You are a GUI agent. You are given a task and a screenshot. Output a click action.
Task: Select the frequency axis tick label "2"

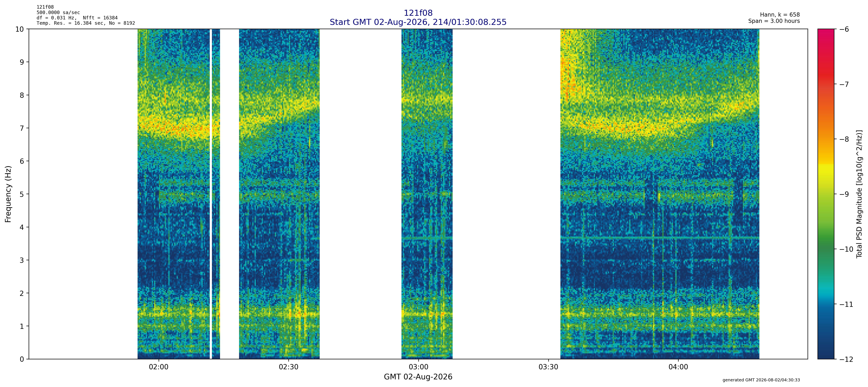[22, 294]
